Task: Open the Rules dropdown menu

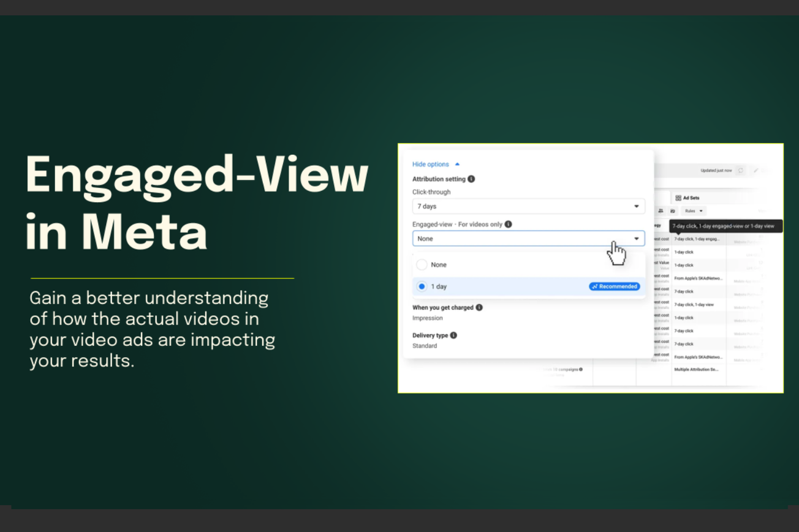Action: 694,211
